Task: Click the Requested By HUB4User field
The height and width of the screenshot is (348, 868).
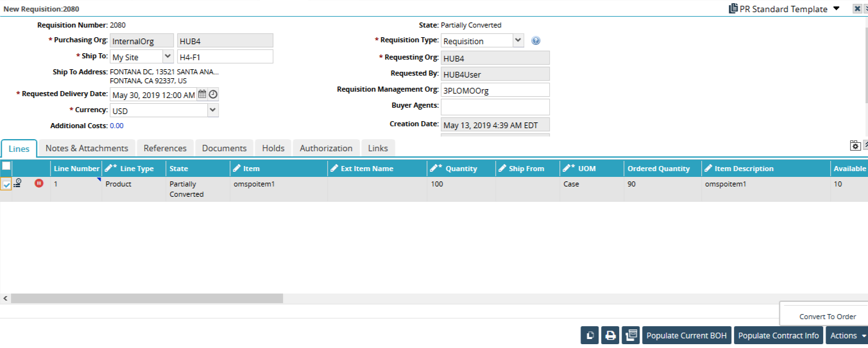Action: pos(495,74)
